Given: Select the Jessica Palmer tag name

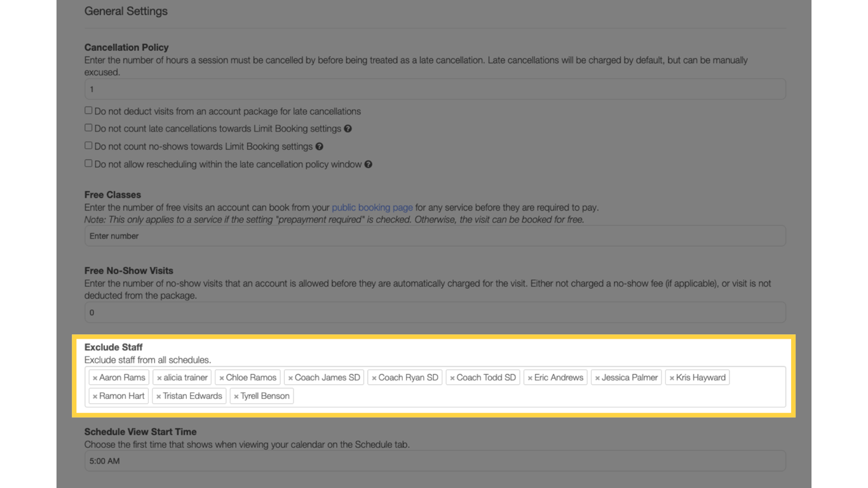Looking at the screenshot, I should [x=630, y=377].
